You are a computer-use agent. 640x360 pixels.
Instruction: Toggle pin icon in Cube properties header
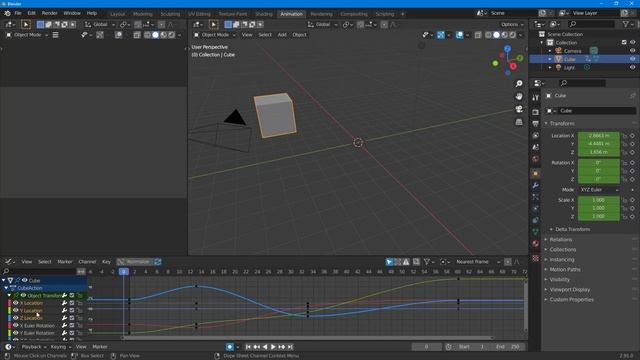(633, 96)
